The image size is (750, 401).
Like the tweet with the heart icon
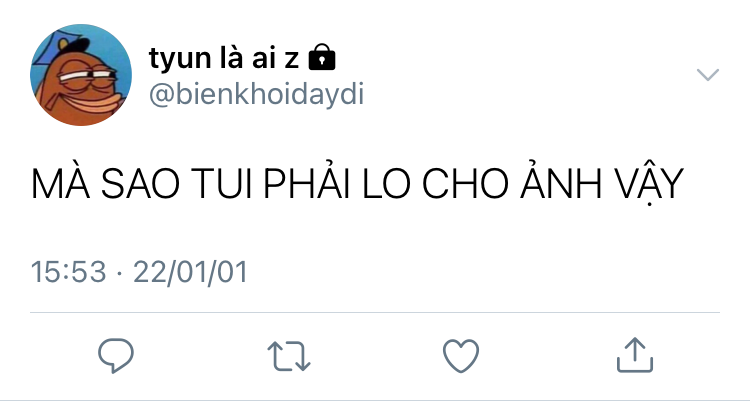tap(461, 356)
